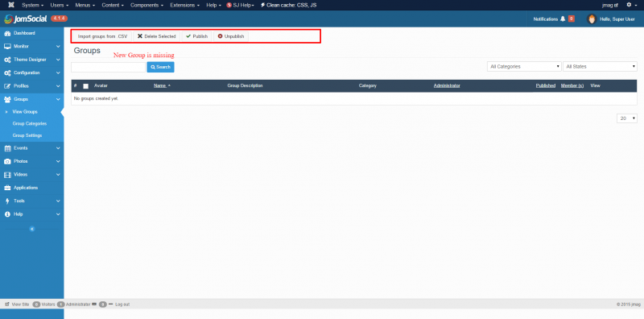This screenshot has width=644, height=319.
Task: Click the Delete Selected button
Action: 156,36
